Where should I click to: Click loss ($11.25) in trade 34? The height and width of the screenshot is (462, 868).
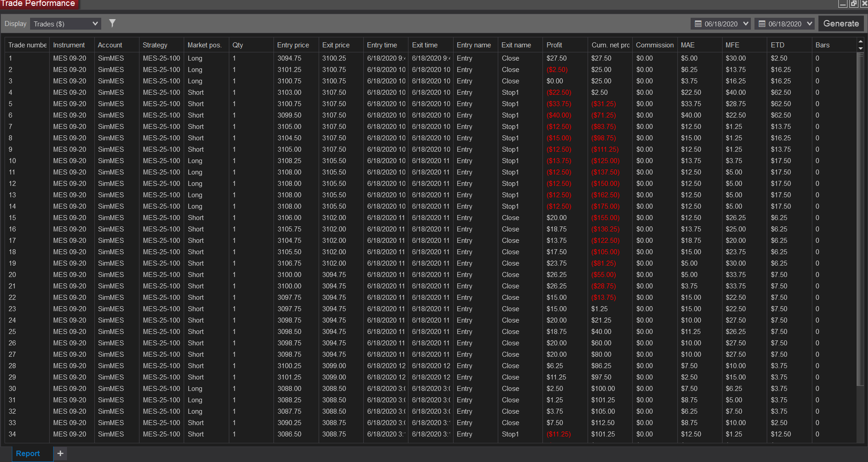[559, 434]
